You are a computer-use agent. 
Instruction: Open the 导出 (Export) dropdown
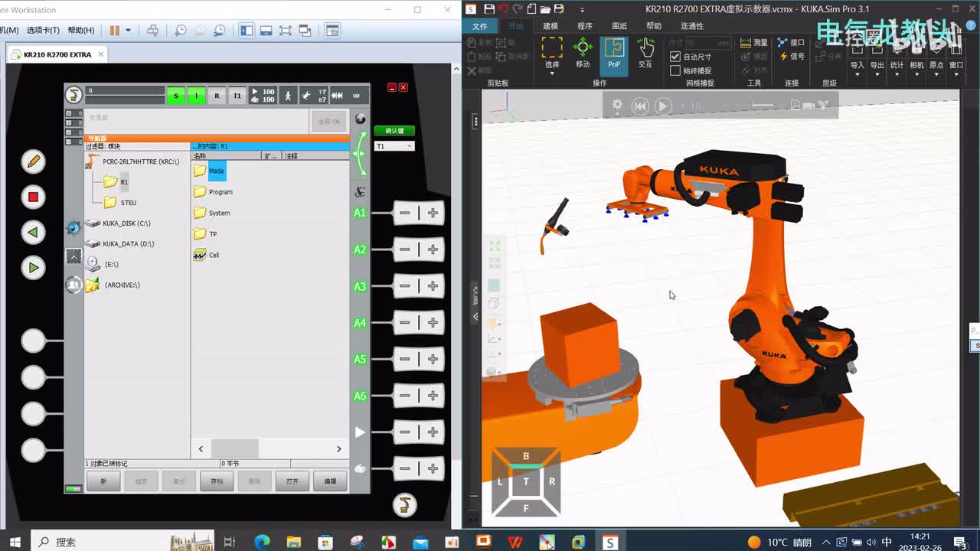[877, 66]
